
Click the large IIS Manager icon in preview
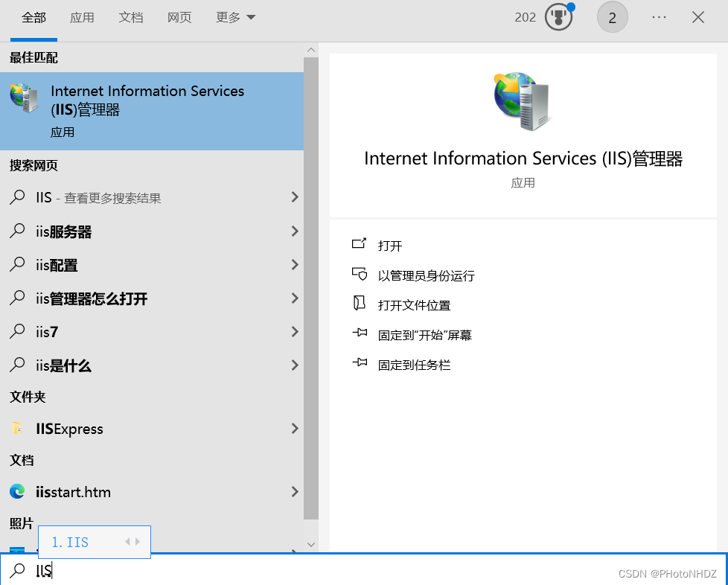pyautogui.click(x=523, y=100)
